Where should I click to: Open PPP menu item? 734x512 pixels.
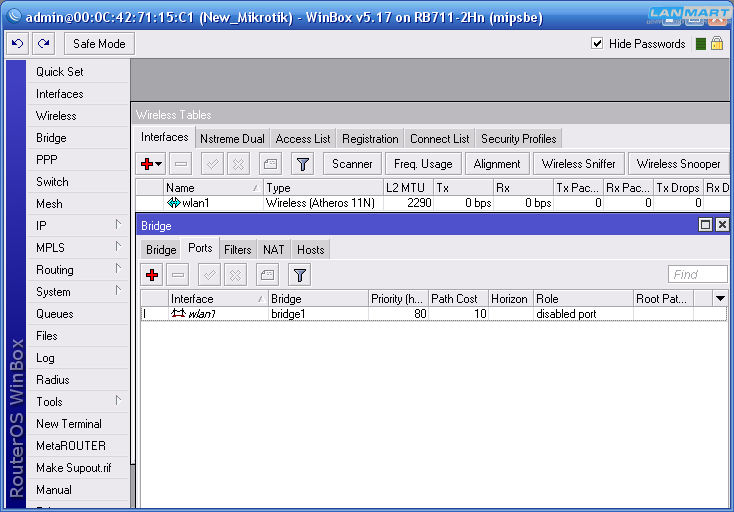click(x=78, y=160)
